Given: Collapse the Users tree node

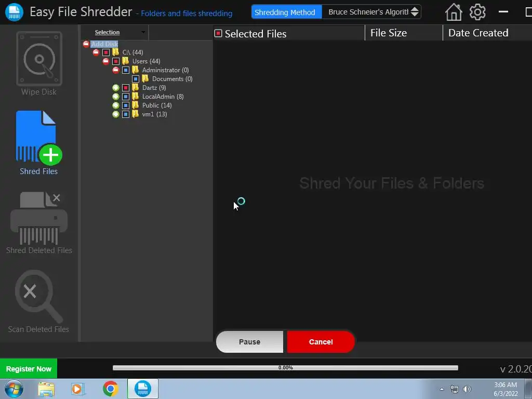Looking at the screenshot, I should pos(106,61).
